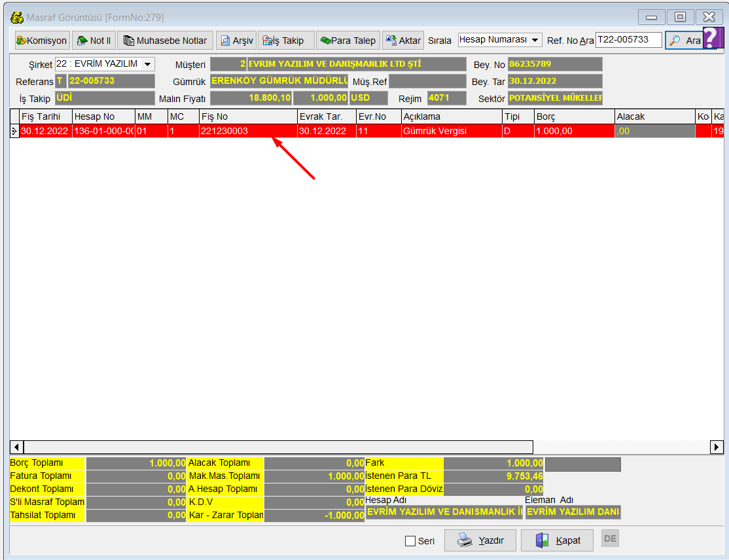This screenshot has width=729, height=560.
Task: Click the purple help question mark icon
Action: pos(712,38)
